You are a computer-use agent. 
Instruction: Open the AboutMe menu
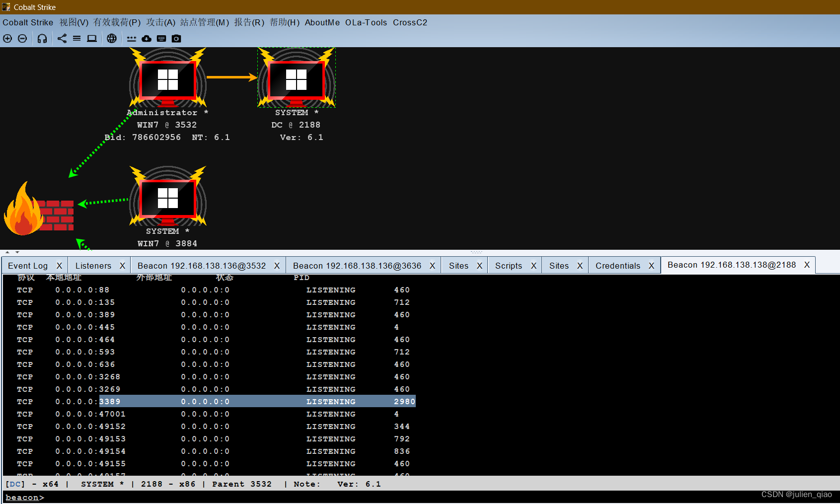[322, 22]
